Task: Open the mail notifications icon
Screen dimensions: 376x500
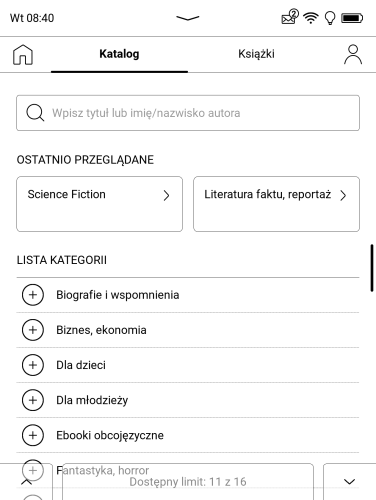Action: (x=290, y=17)
